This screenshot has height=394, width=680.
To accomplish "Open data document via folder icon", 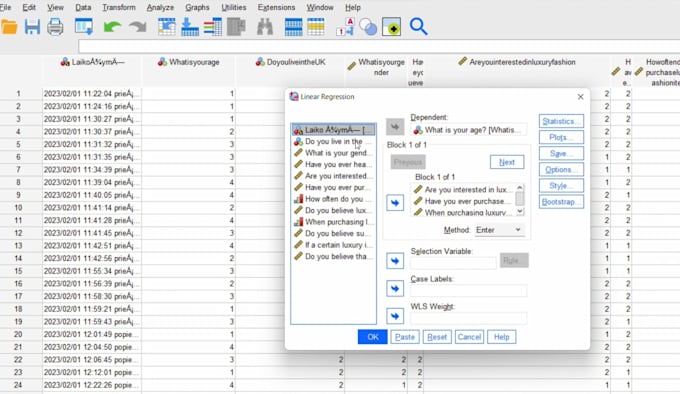I will (9, 27).
